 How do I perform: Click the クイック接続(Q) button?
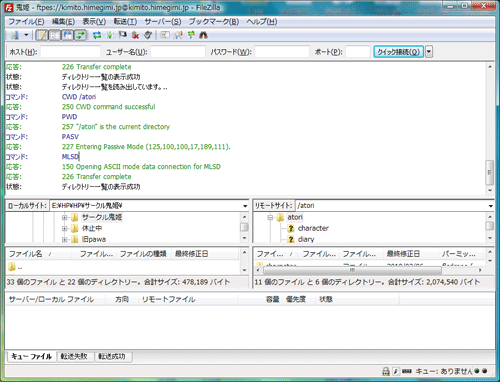pos(398,52)
